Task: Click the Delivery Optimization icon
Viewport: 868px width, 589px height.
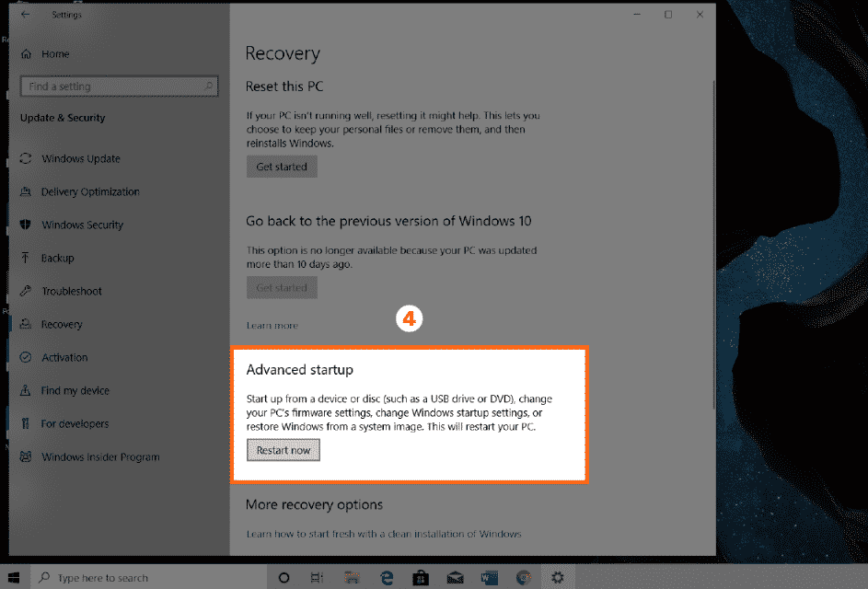Action: coord(26,191)
